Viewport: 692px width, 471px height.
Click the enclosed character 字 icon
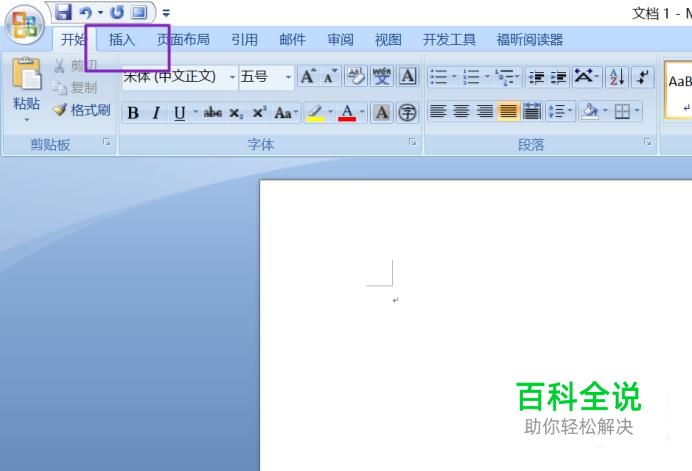pyautogui.click(x=407, y=113)
